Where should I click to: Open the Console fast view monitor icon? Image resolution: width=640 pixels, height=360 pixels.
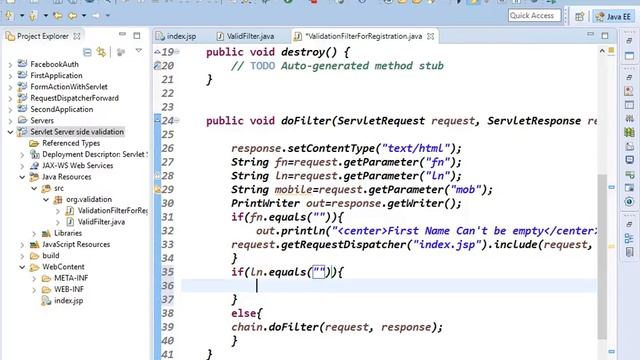coord(629,160)
